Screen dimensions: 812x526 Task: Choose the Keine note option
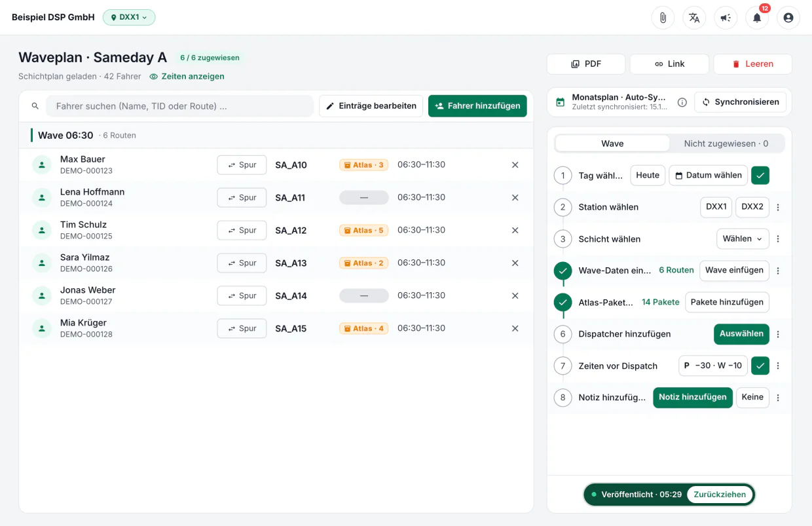pyautogui.click(x=752, y=398)
